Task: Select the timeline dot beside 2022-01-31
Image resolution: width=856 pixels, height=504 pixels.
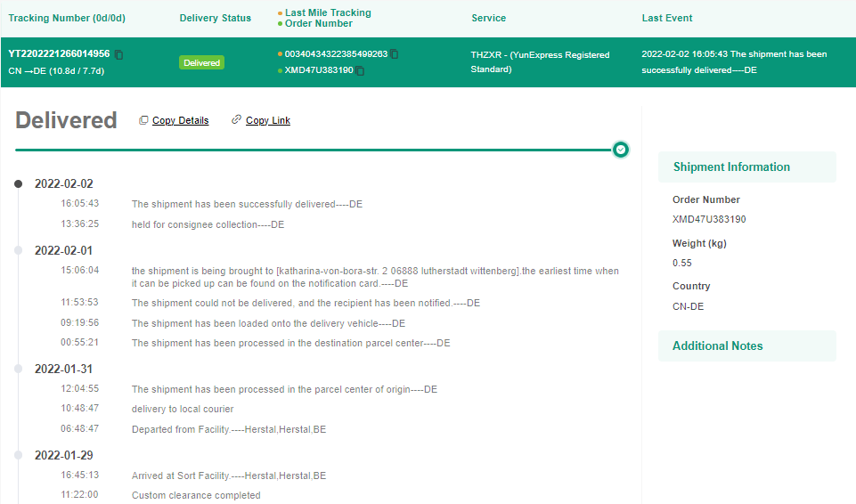Action: coord(18,369)
